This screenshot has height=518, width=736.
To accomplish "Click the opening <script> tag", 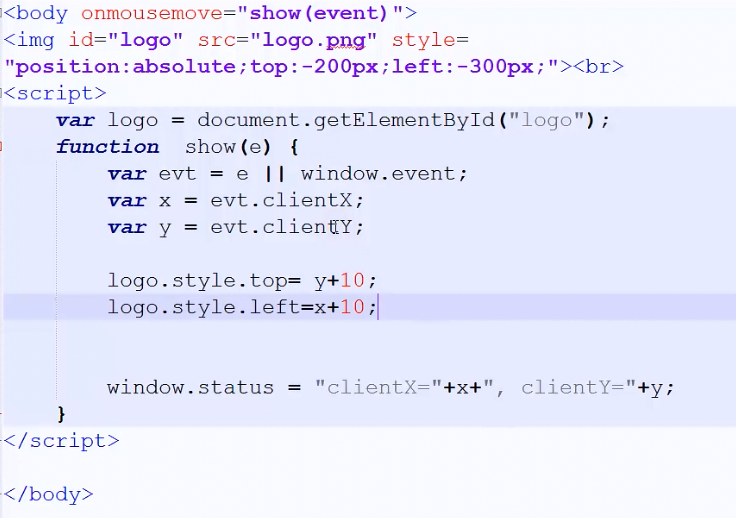I will (x=55, y=93).
